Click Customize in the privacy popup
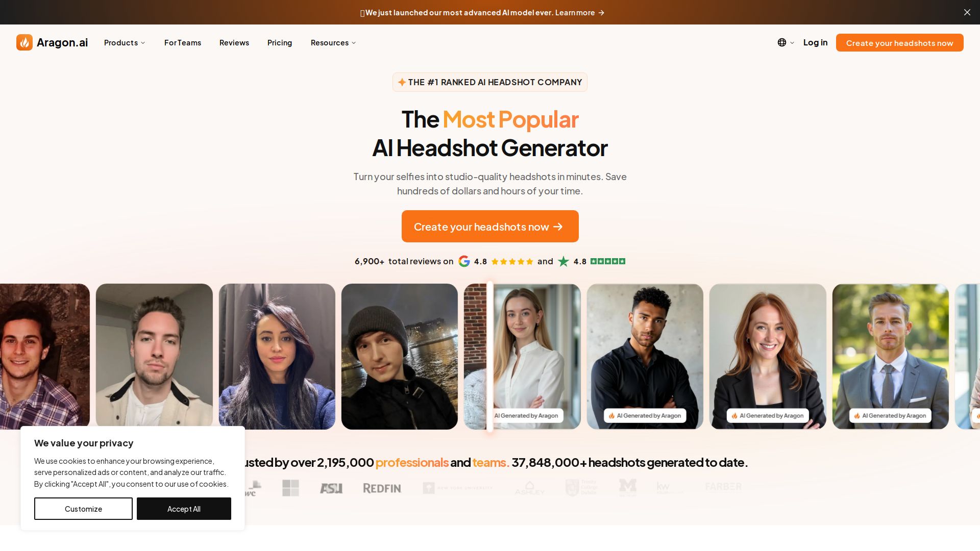The height and width of the screenshot is (551, 980). [83, 509]
